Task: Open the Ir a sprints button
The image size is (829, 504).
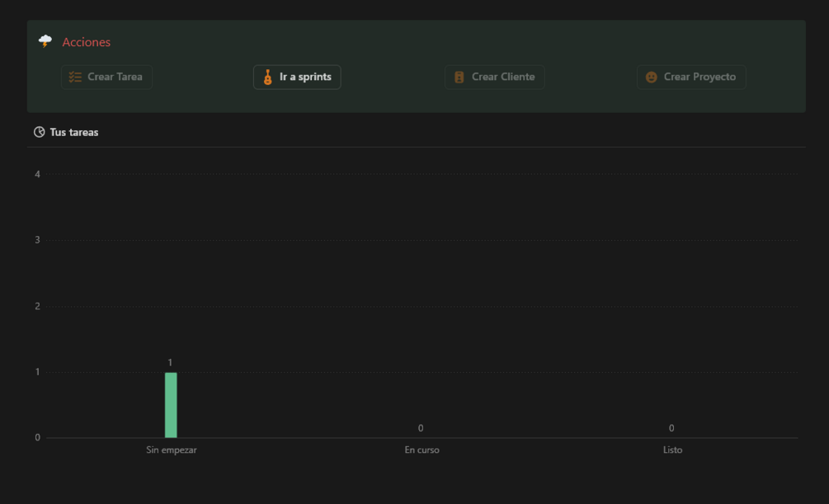Action: click(x=297, y=78)
